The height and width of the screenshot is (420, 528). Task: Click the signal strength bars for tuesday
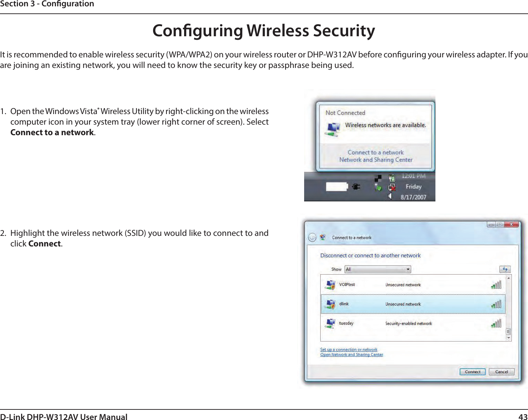pyautogui.click(x=496, y=323)
